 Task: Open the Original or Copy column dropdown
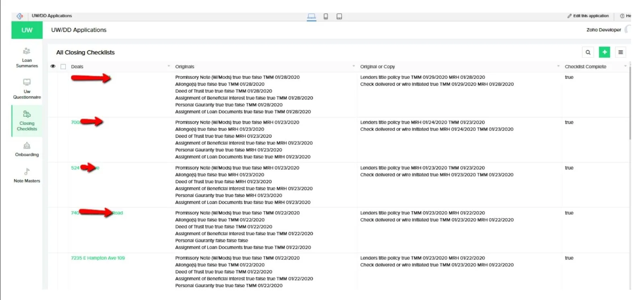click(558, 66)
